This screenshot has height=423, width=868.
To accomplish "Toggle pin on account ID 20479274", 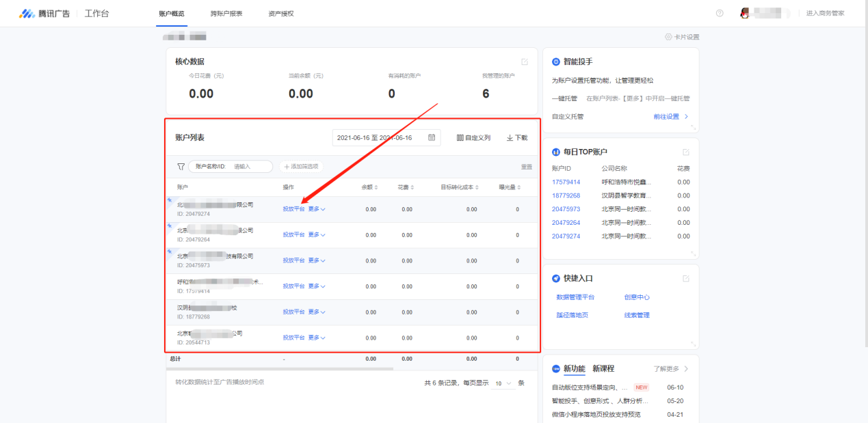I will tap(170, 200).
